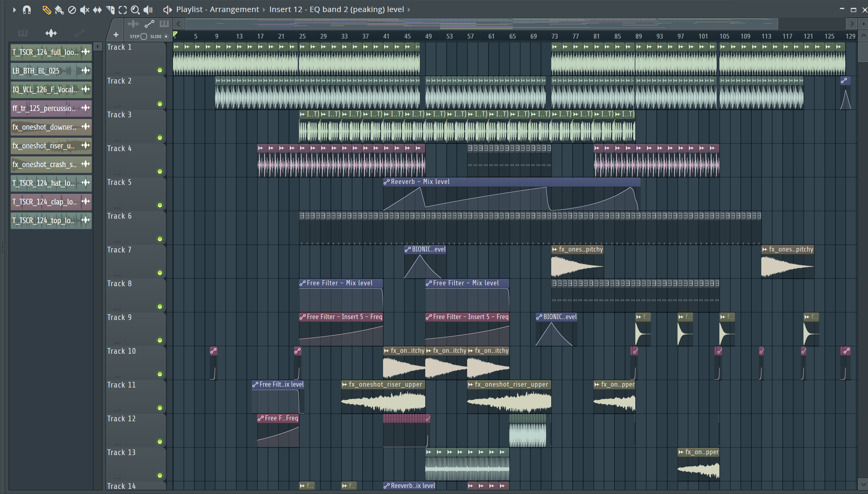Click bar 65 on the timeline ruler
The width and height of the screenshot is (868, 494).
[512, 36]
